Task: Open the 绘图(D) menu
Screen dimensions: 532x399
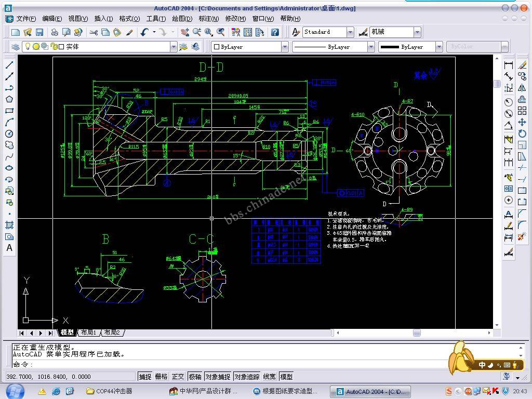Action: [x=182, y=19]
